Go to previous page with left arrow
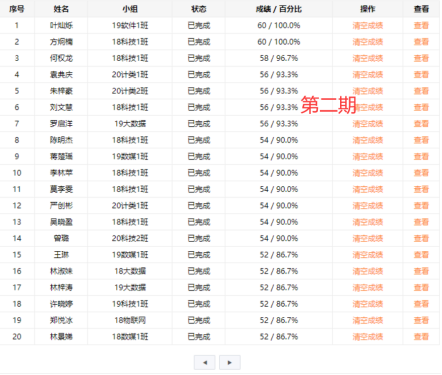This screenshot has height=375, width=442. [x=205, y=362]
